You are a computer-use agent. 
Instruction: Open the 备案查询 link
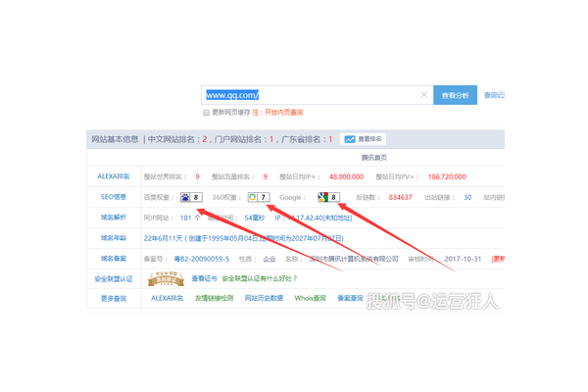350,298
